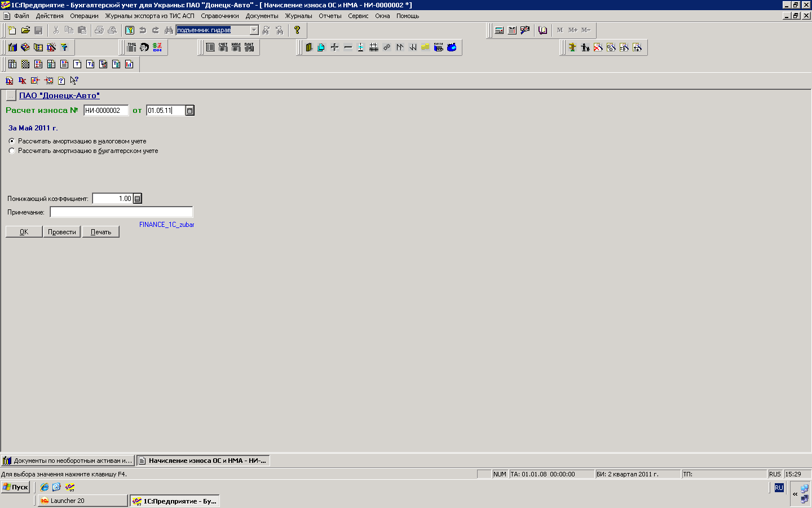Click the document number field НИ-0000002
Viewport: 812px width, 508px height.
(x=106, y=111)
